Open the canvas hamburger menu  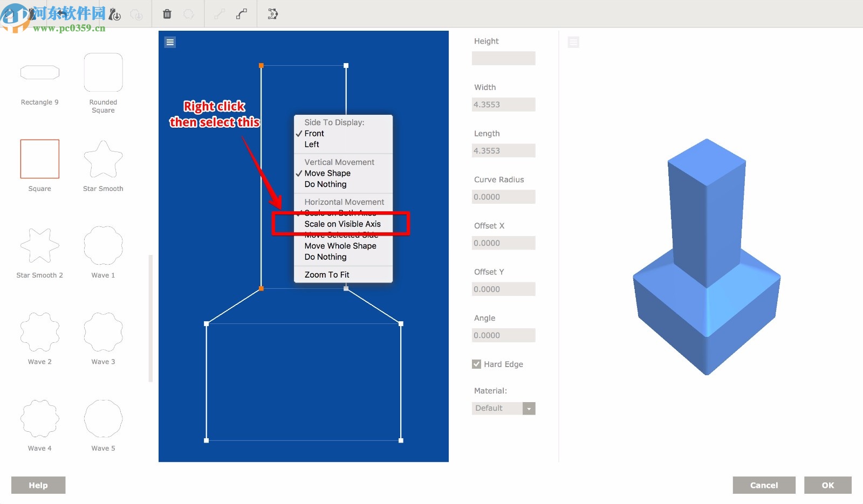click(x=170, y=42)
